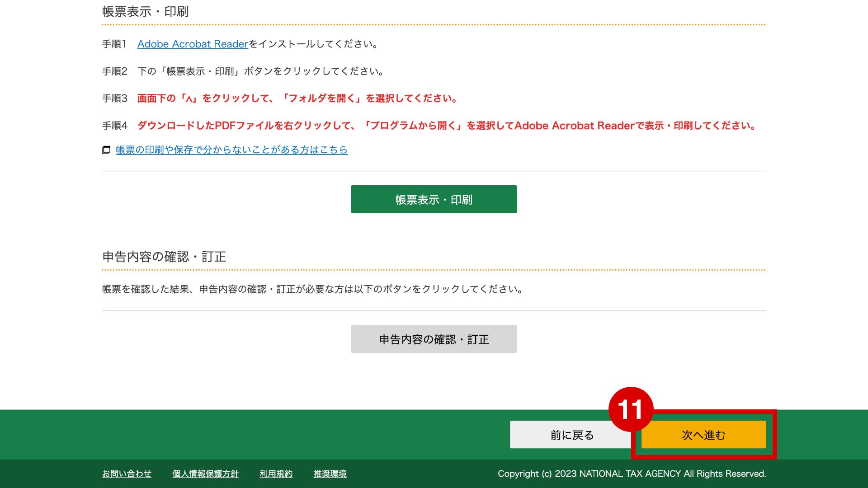
Task: Open the 利用規約 footer link
Action: (x=276, y=474)
